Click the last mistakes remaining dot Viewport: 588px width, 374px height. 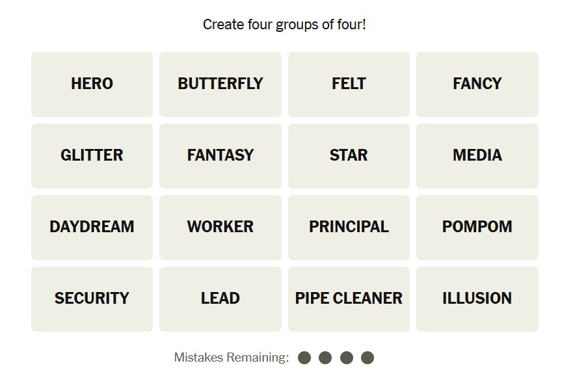pyautogui.click(x=367, y=357)
